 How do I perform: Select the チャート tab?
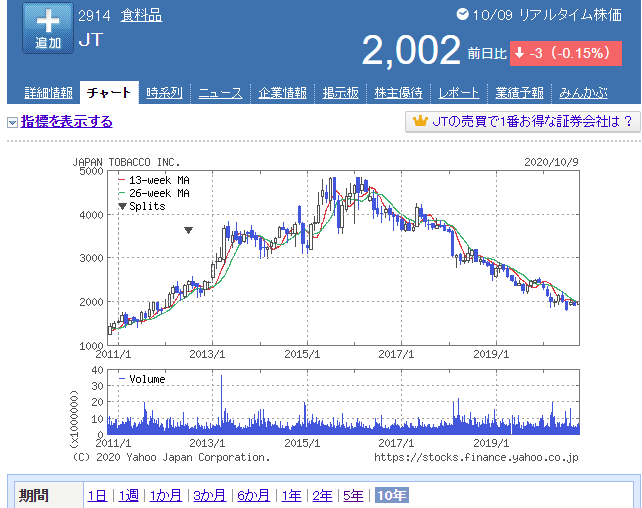click(109, 93)
